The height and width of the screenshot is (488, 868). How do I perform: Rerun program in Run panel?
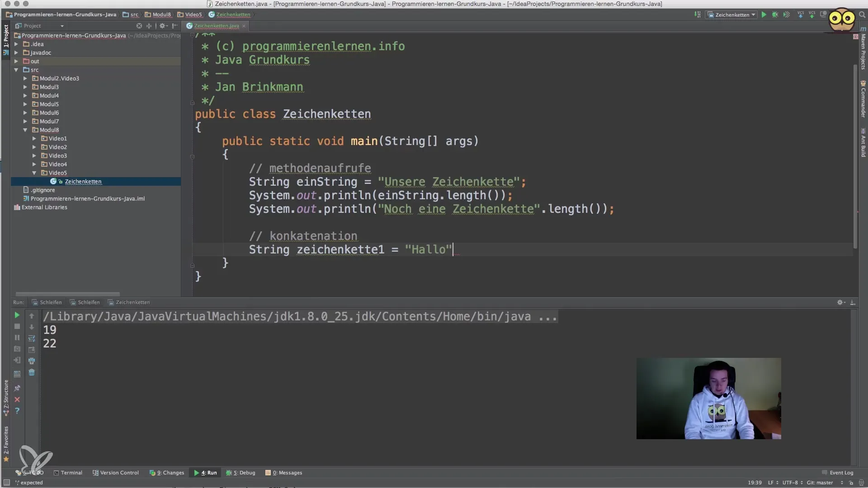point(17,315)
